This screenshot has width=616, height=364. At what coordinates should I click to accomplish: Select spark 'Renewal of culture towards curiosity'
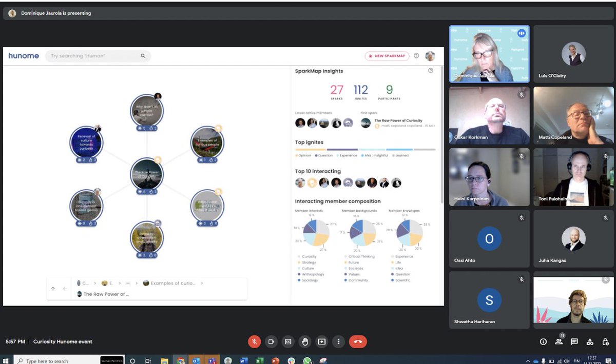[x=86, y=142]
